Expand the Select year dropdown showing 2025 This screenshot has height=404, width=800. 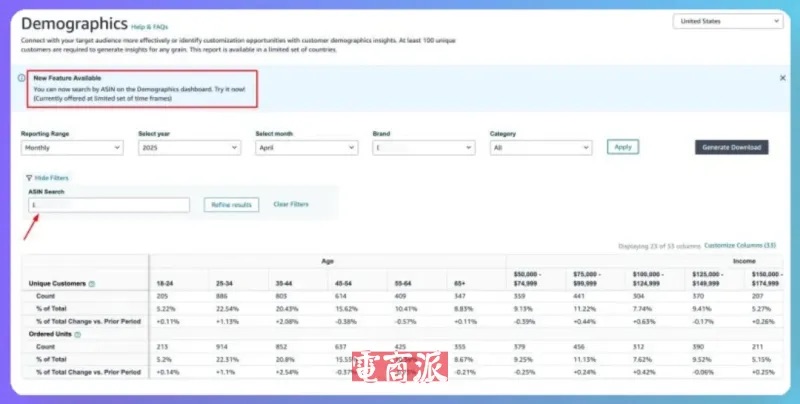click(x=189, y=147)
